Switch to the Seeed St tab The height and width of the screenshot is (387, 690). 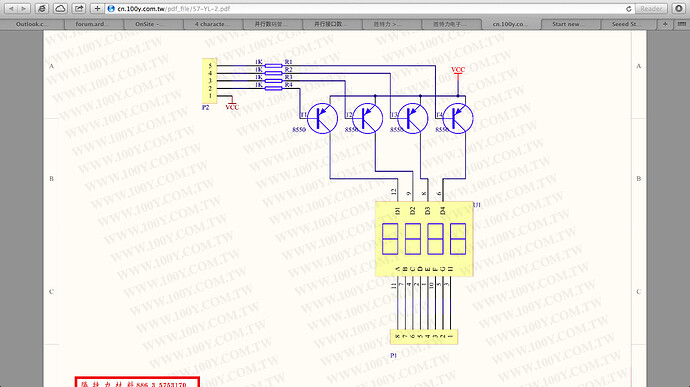(x=629, y=24)
